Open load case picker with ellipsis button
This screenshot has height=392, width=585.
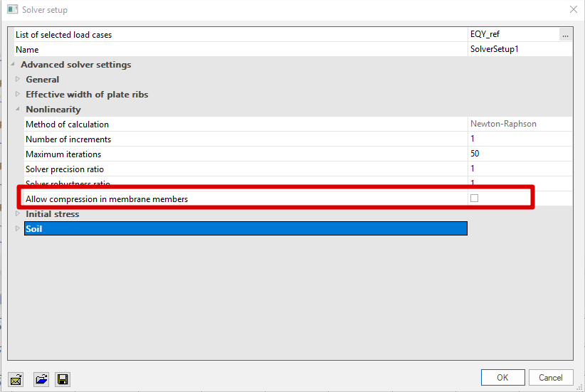565,35
